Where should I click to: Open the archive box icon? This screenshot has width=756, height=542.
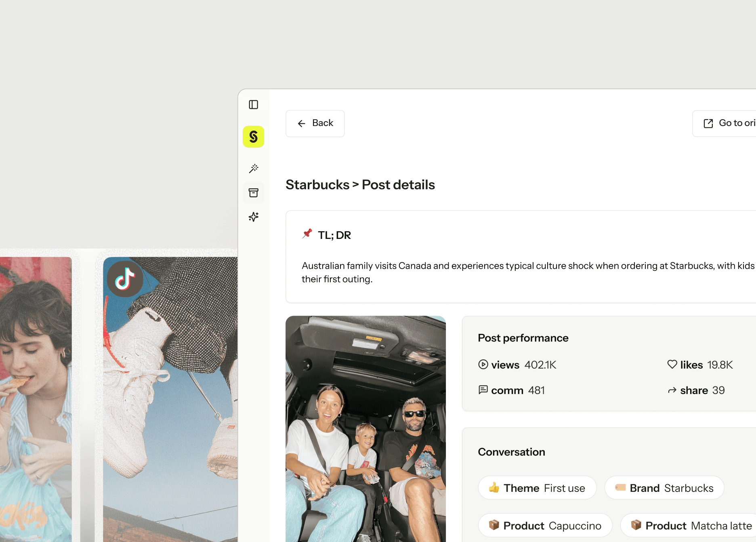[x=254, y=193]
